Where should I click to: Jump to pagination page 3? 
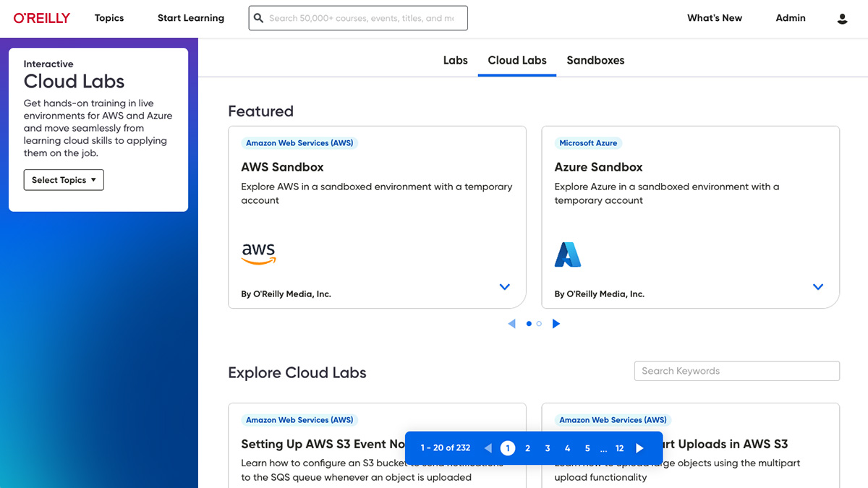click(x=548, y=448)
